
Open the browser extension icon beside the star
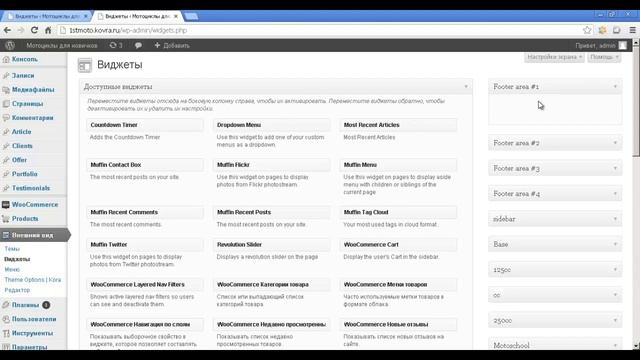pos(602,30)
